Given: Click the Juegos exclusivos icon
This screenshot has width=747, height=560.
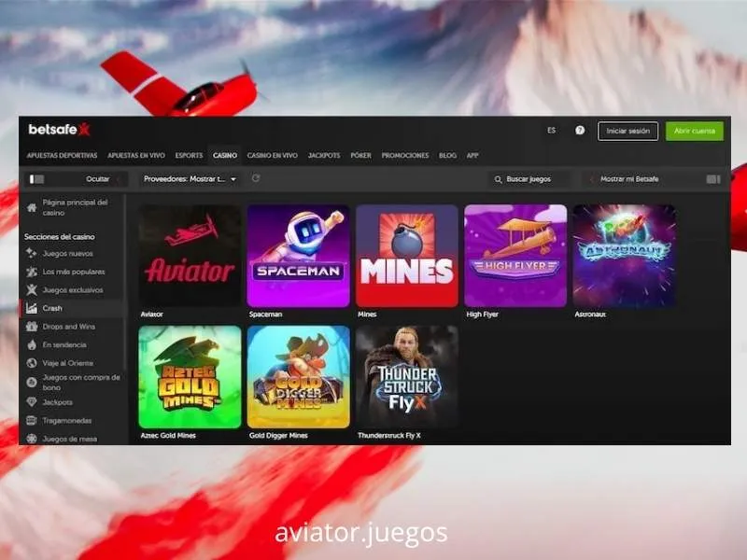Looking at the screenshot, I should point(32,289).
